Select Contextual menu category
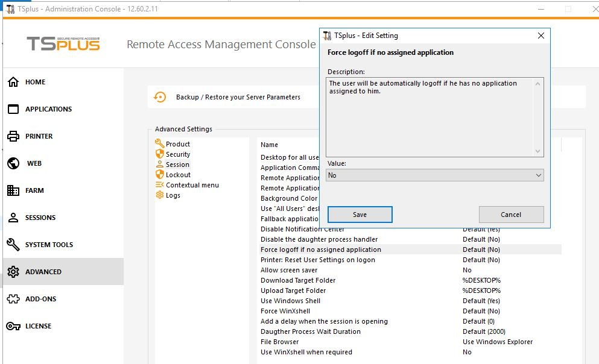599x364 pixels. tap(192, 185)
